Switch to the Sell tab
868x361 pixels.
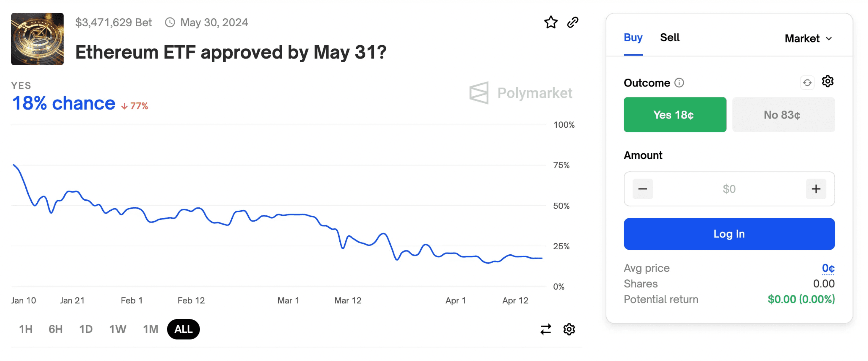tap(669, 38)
